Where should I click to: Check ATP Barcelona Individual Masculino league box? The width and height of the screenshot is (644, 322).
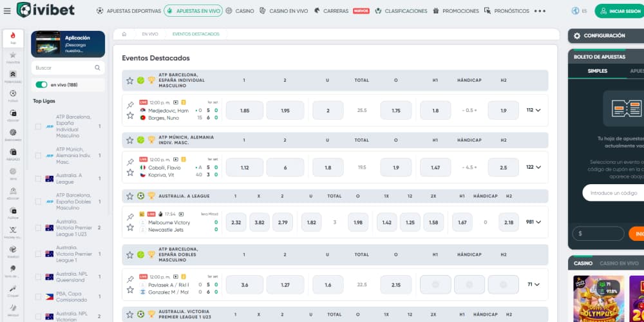(x=38, y=126)
